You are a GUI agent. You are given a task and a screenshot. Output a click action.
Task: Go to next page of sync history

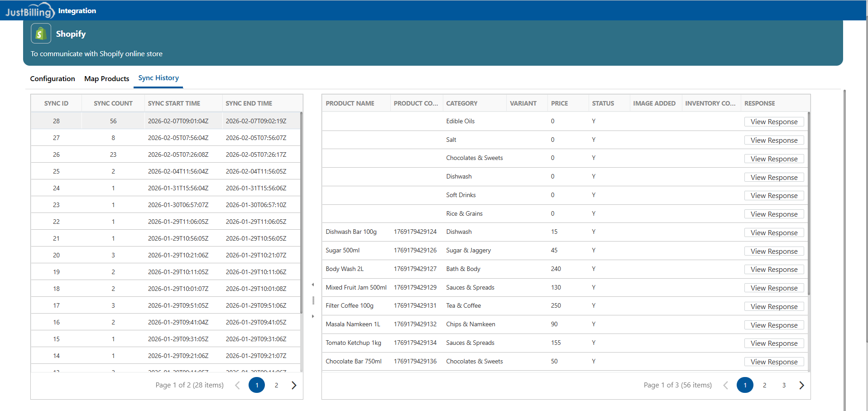click(x=294, y=385)
